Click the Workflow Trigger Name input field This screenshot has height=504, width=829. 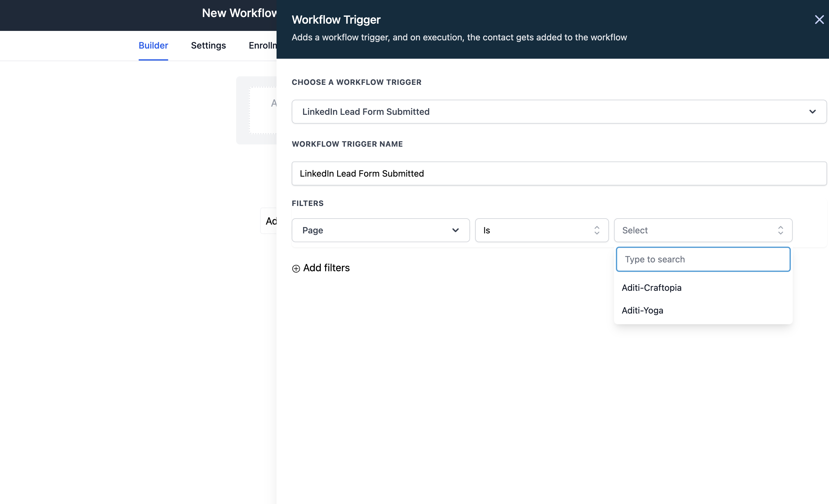click(559, 173)
